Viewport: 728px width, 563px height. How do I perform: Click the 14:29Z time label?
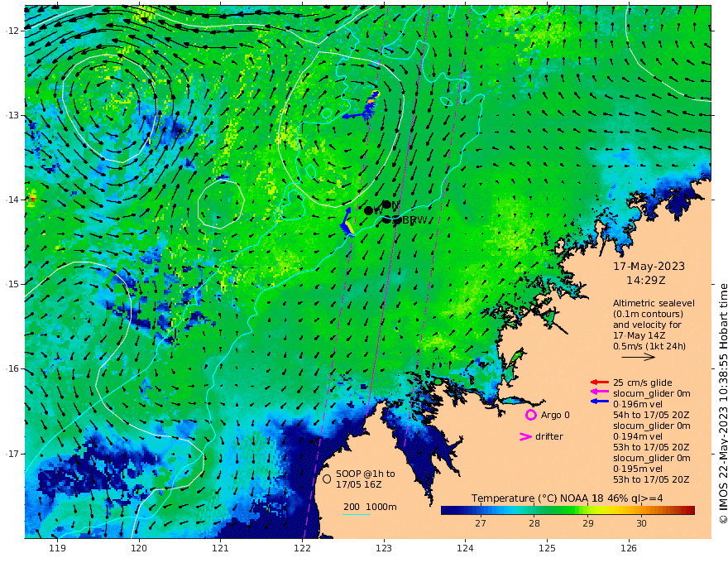(646, 281)
